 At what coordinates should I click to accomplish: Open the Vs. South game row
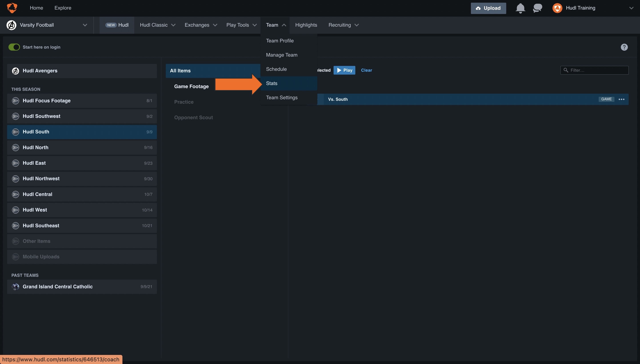click(473, 99)
